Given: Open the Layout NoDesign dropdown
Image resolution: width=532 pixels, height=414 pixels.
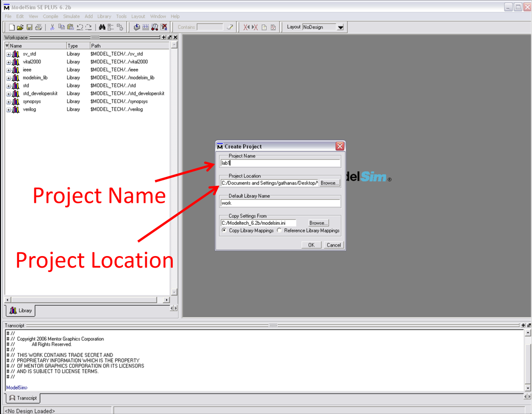Looking at the screenshot, I should 340,27.
